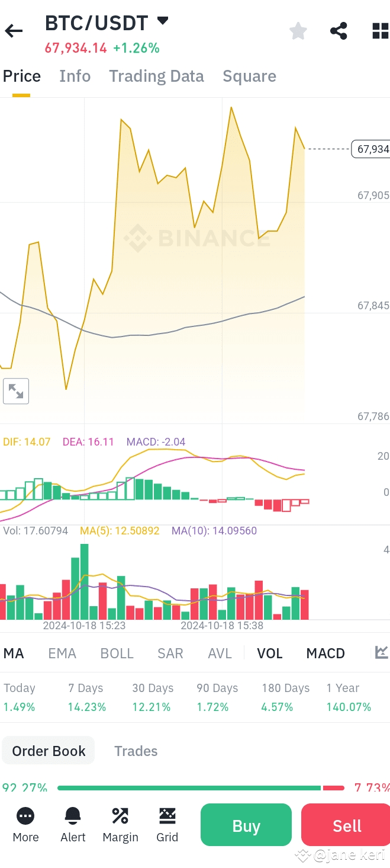The height and width of the screenshot is (868, 390).
Task: Open the four-square grid menu icon
Action: point(380,31)
